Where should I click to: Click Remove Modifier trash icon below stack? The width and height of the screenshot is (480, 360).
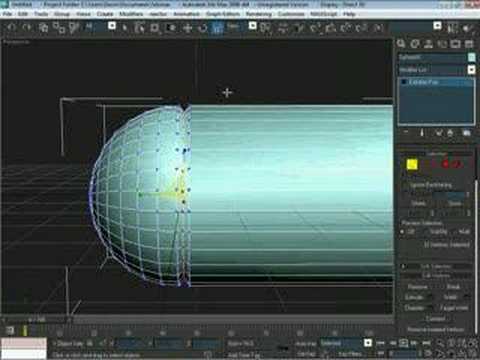450,133
